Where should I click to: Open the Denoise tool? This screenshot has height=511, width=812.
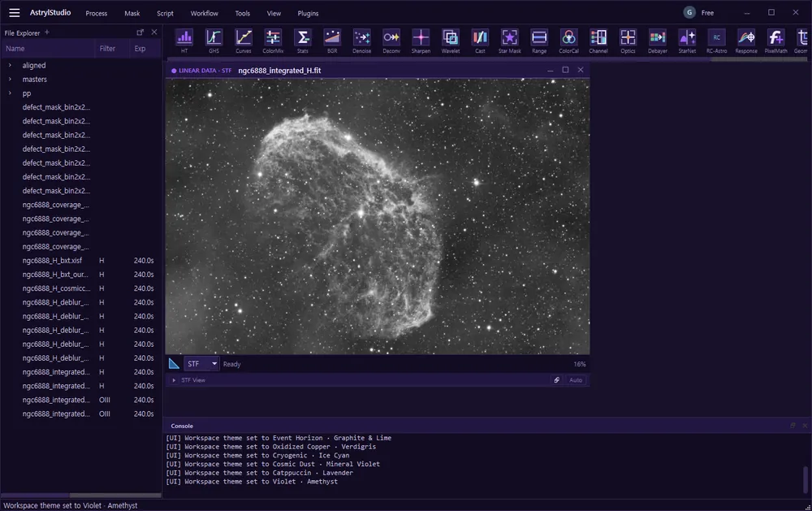[361, 41]
